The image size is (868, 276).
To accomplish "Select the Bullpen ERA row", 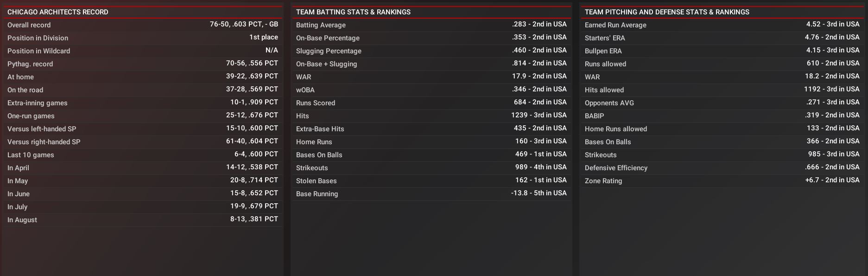I will [x=722, y=51].
